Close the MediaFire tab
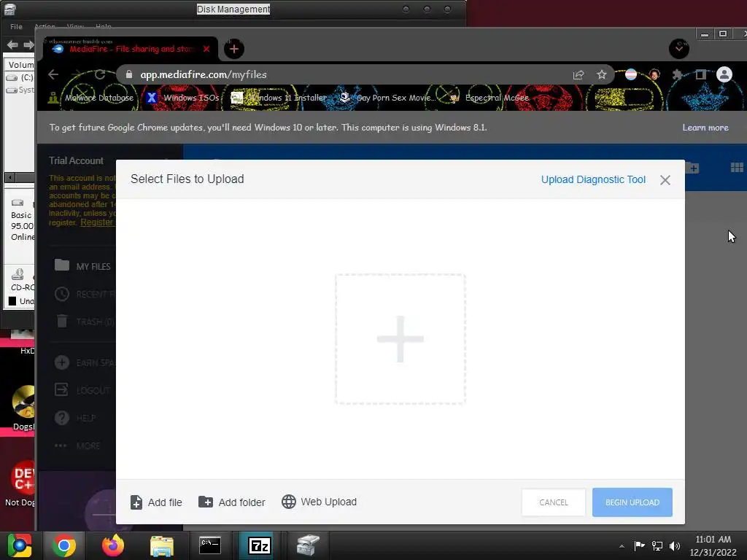 click(x=206, y=49)
